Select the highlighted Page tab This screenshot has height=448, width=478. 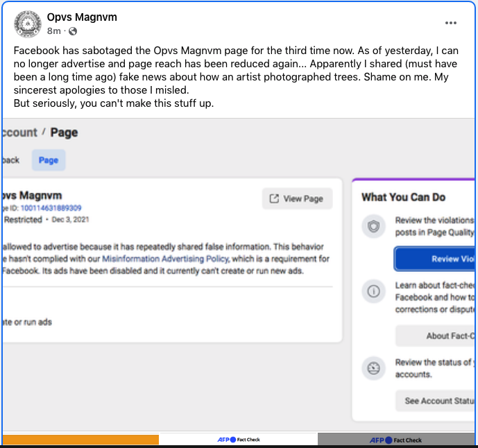(x=49, y=160)
